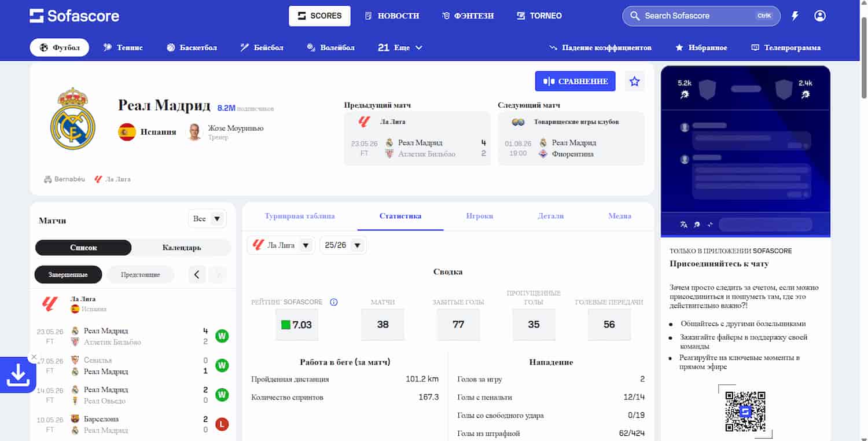The height and width of the screenshot is (441, 868).
Task: Open the user profile icon
Action: coord(820,16)
